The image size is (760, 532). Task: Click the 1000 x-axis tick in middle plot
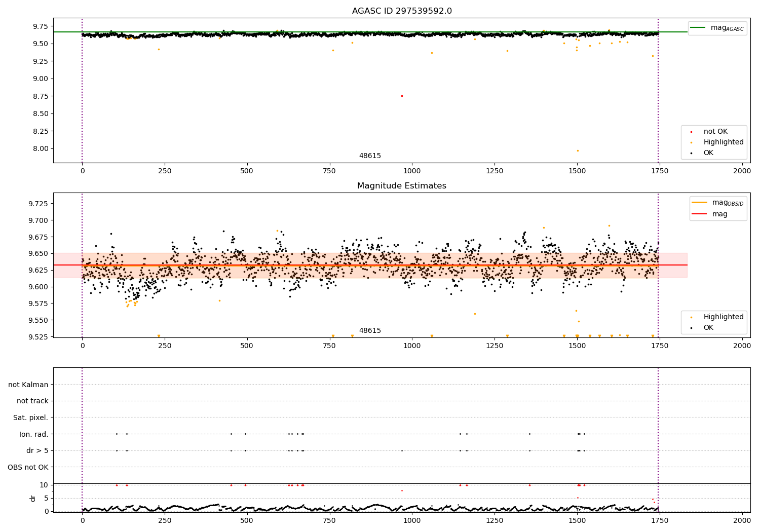tap(412, 346)
